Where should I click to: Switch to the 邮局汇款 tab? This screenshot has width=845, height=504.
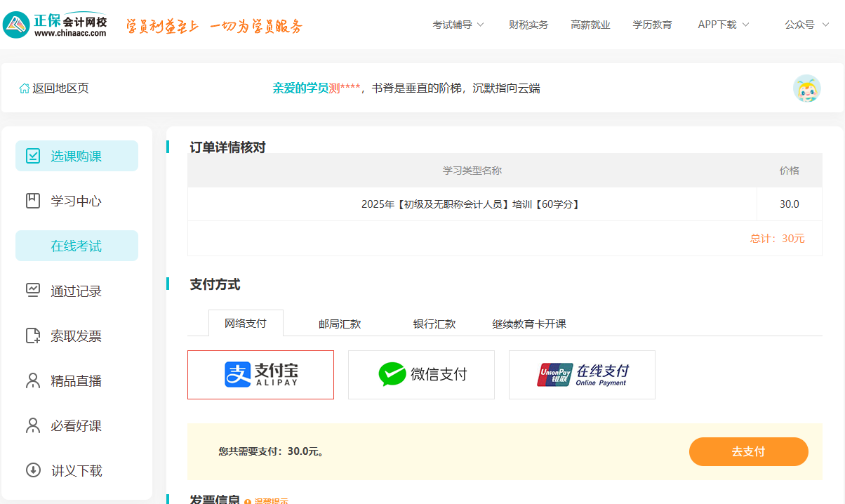coord(340,324)
